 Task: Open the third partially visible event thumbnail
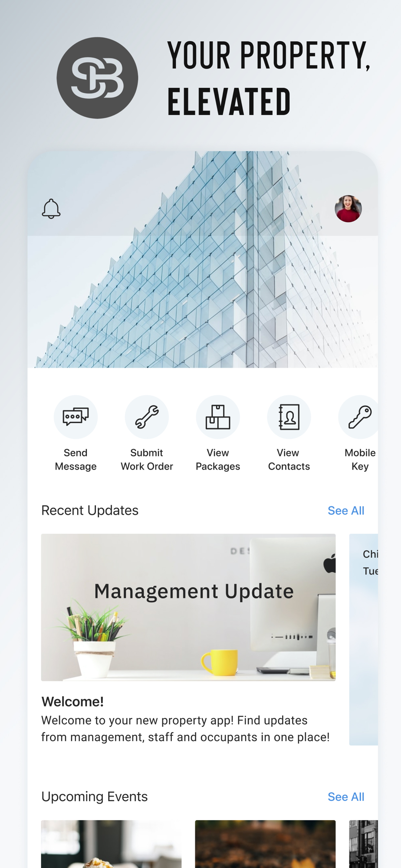click(364, 844)
